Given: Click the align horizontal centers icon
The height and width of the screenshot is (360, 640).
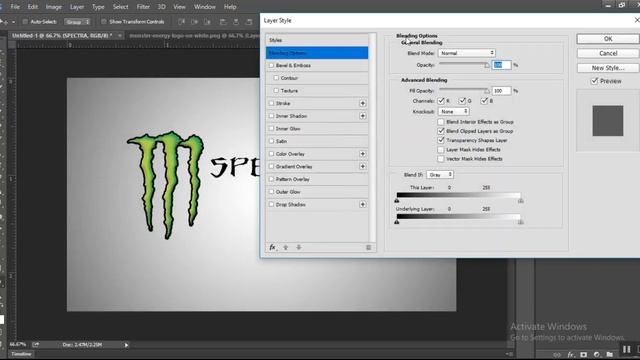Looking at the screenshot, I should (x=236, y=22).
